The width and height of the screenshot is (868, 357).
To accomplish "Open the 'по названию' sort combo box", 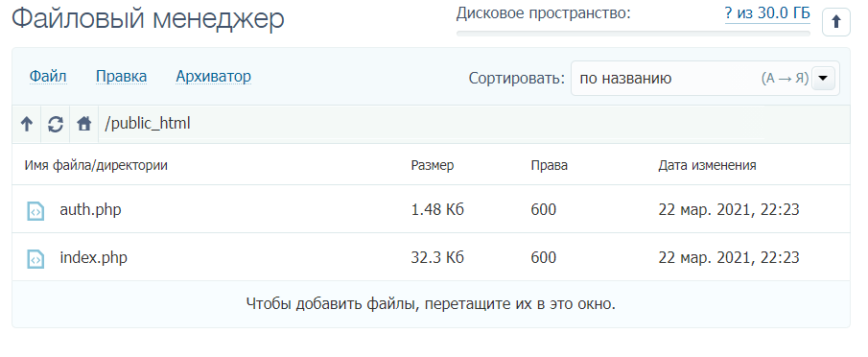I will pyautogui.click(x=705, y=78).
